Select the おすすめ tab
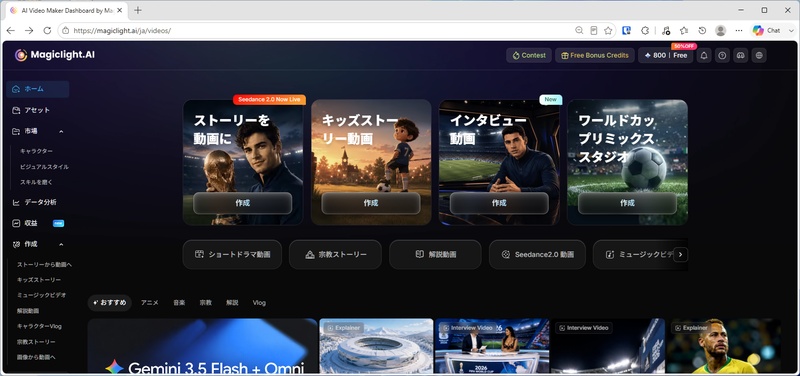The width and height of the screenshot is (800, 376). [109, 303]
